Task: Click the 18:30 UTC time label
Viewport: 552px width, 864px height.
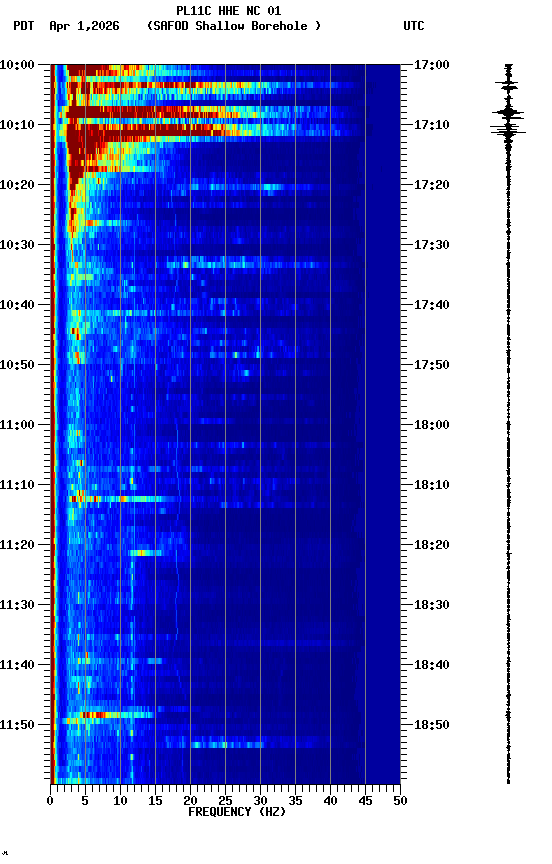Action: pos(432,605)
